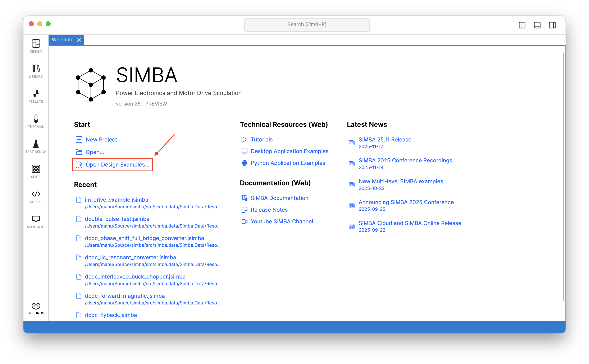Open the Youtube SIMBA Channel
Screen dimensions: 589x364
pyautogui.click(x=282, y=221)
